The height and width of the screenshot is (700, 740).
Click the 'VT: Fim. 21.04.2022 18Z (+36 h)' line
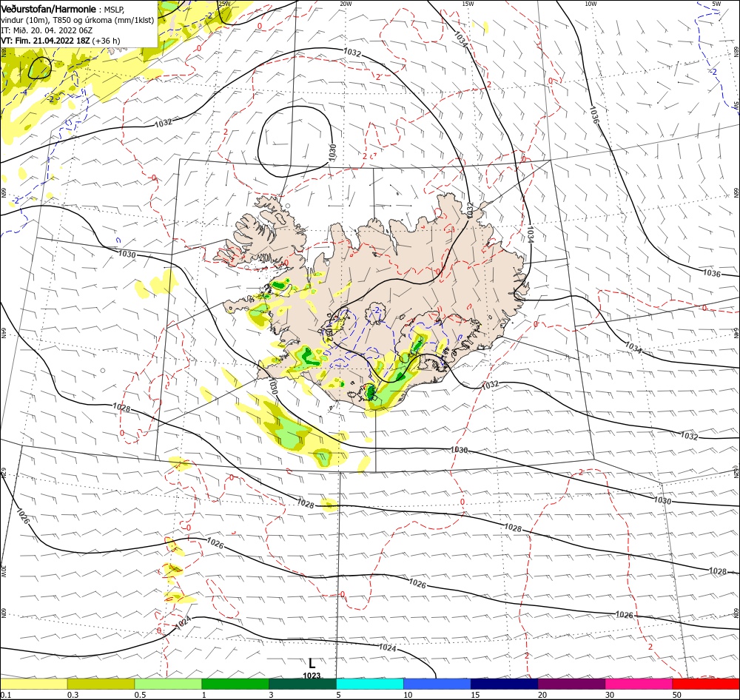61,41
